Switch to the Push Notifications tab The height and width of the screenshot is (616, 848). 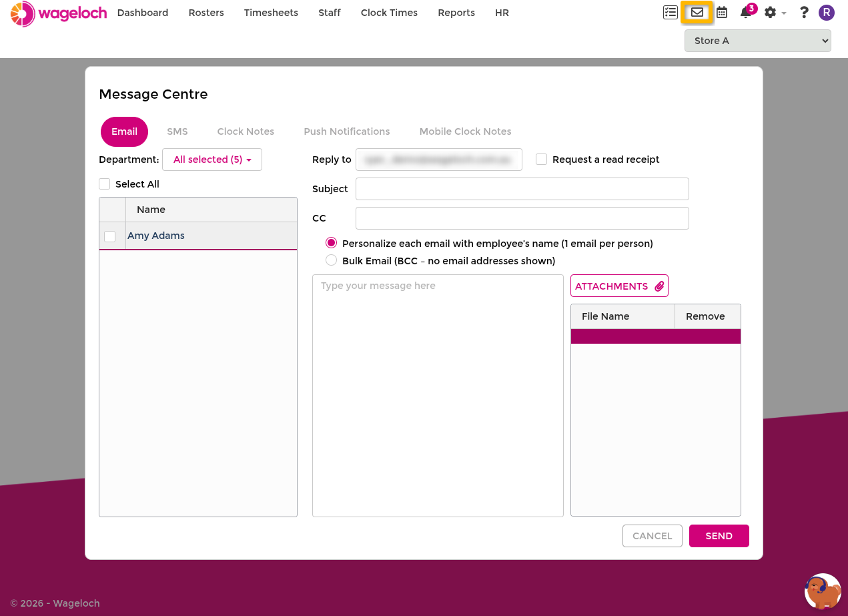click(347, 131)
